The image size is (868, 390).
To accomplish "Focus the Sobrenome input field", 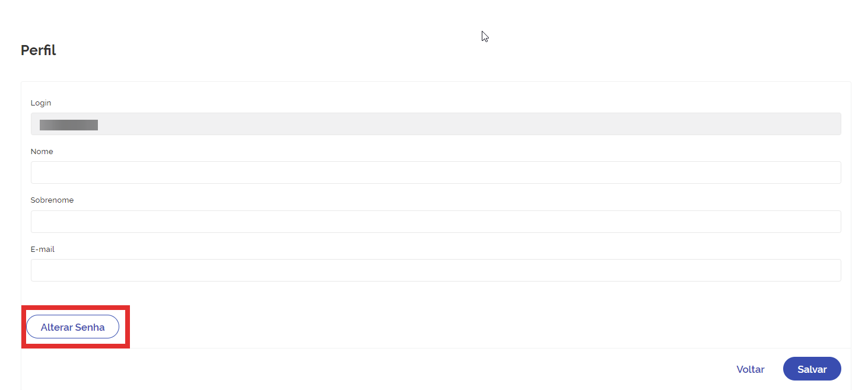I will [435, 222].
